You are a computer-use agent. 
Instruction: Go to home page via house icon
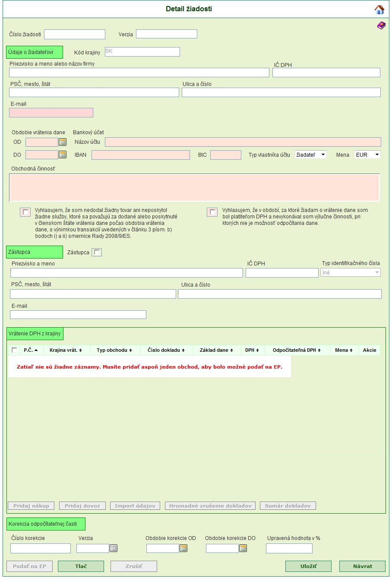(379, 9)
